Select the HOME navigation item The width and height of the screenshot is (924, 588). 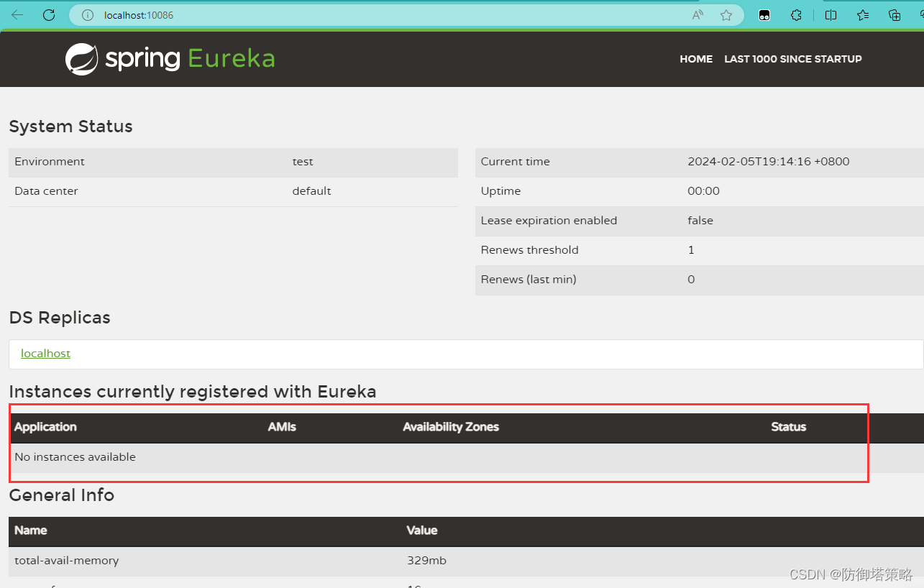pos(695,59)
